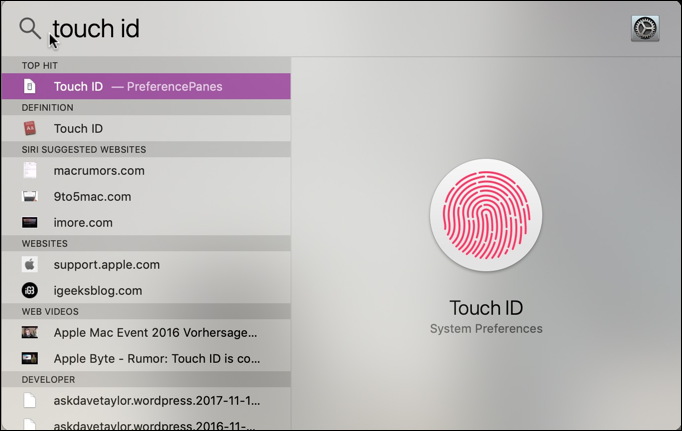Select 'Apple Byte - Rumor: Touch ID' video

(x=146, y=358)
